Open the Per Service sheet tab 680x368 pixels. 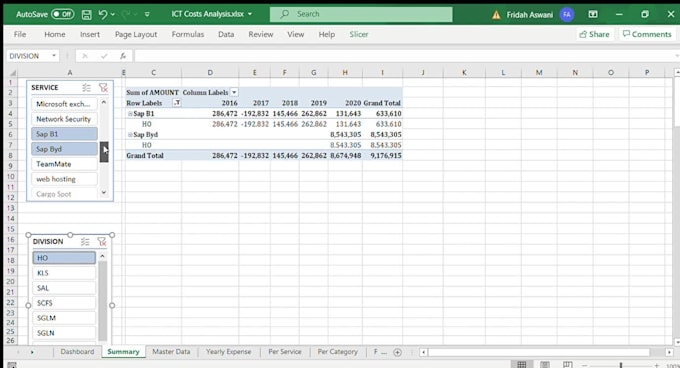pyautogui.click(x=285, y=352)
